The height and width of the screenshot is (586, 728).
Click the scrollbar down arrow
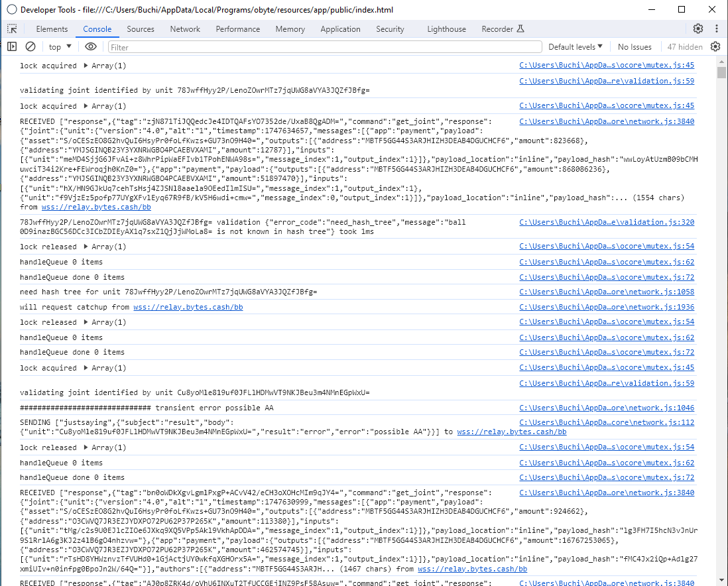coord(721,580)
